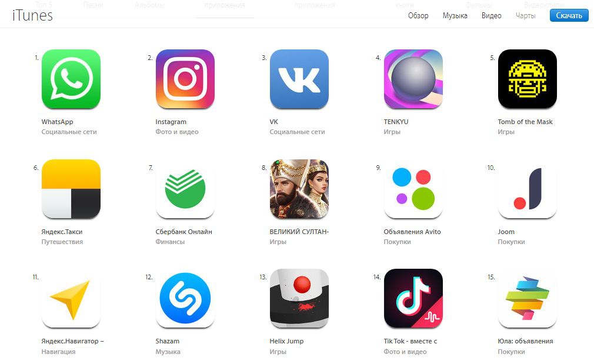This screenshot has width=594, height=364.
Task: Open the Юла: объявления title link
Action: [x=525, y=341]
